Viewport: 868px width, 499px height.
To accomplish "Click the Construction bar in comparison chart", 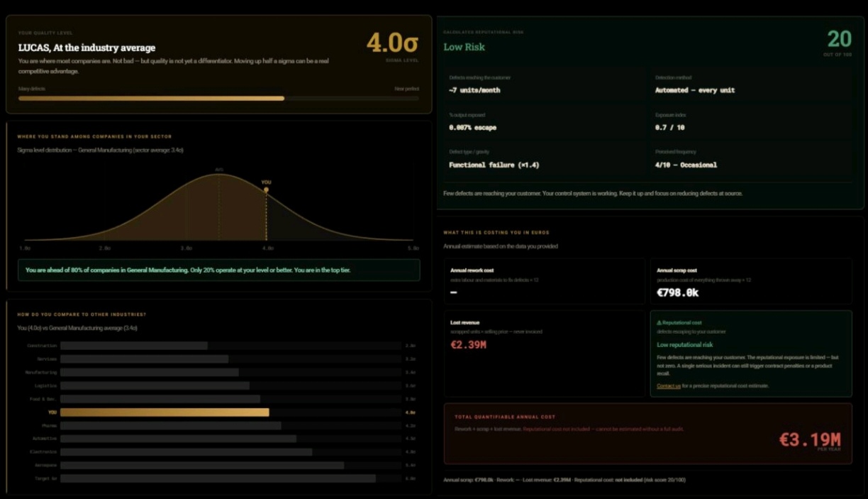I will [x=134, y=346].
